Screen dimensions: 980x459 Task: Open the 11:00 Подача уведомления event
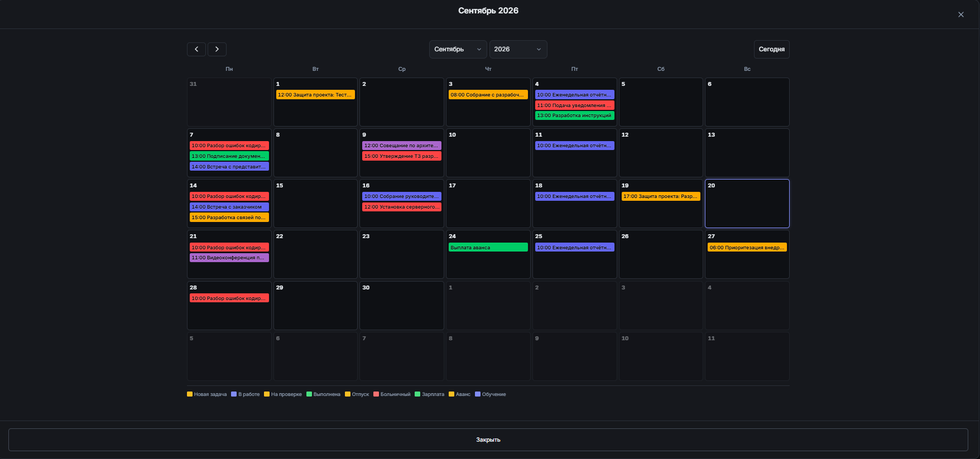(574, 105)
